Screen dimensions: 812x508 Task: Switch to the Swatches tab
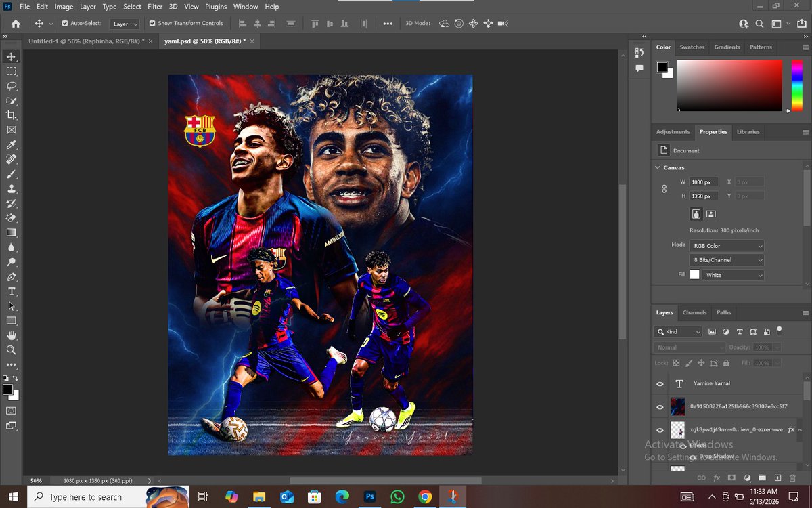click(x=692, y=47)
